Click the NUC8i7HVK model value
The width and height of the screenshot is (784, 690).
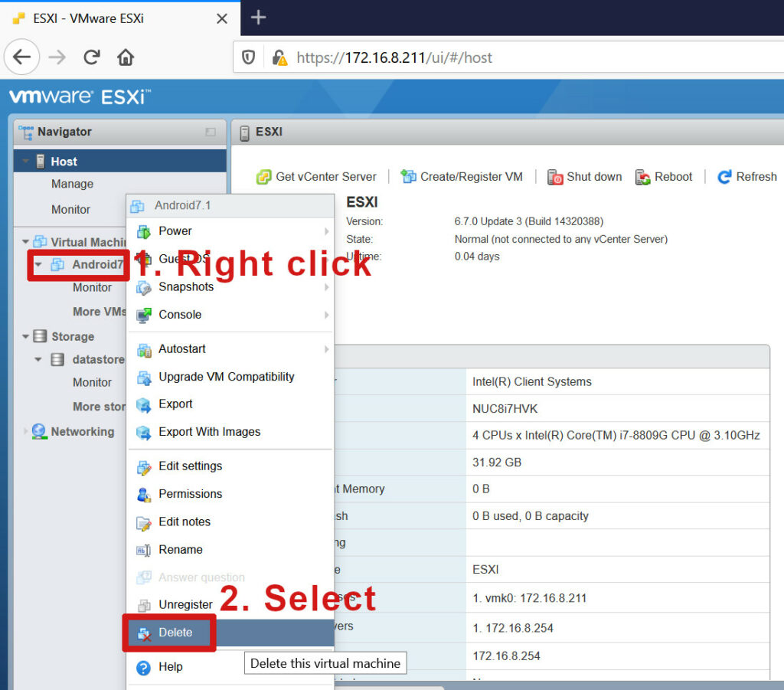click(505, 409)
